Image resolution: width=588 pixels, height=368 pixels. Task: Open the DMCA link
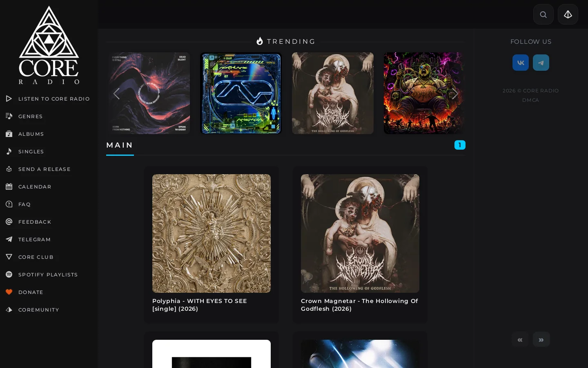[530, 100]
